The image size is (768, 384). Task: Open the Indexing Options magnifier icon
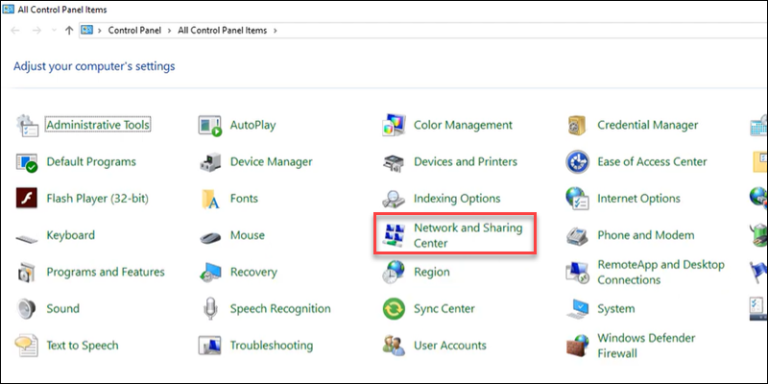394,199
